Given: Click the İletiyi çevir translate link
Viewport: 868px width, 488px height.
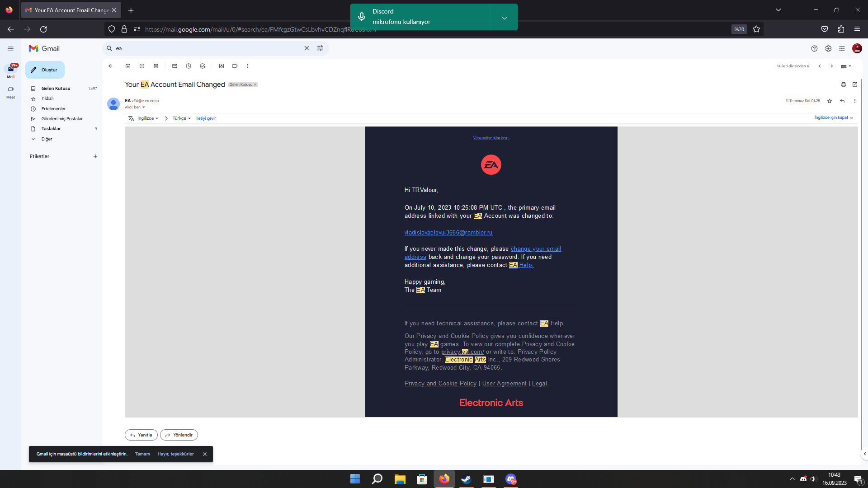Looking at the screenshot, I should pyautogui.click(x=206, y=118).
